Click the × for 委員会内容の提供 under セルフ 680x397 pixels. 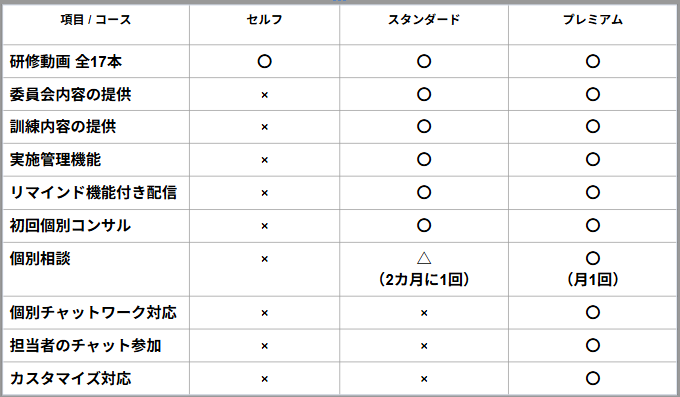(x=265, y=95)
